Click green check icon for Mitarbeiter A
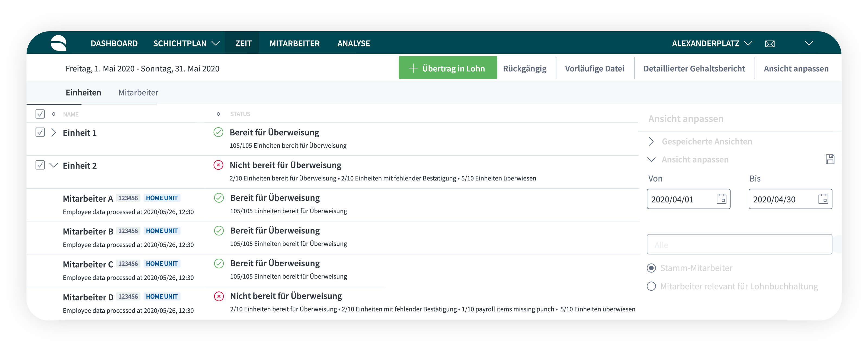This screenshot has height=349, width=868. 219,198
